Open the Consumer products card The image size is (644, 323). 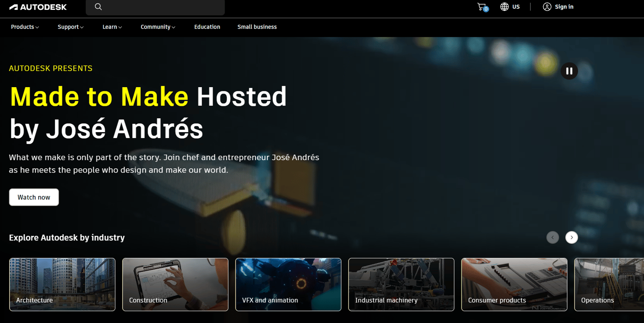pos(514,285)
